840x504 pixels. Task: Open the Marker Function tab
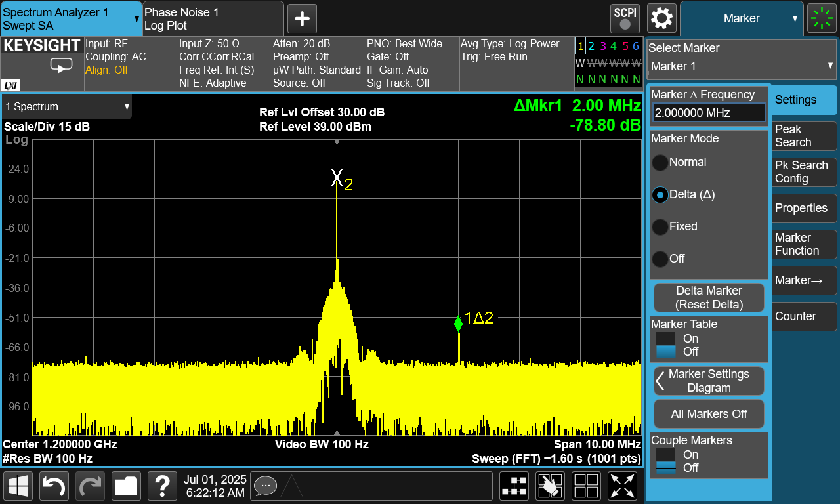coord(804,244)
